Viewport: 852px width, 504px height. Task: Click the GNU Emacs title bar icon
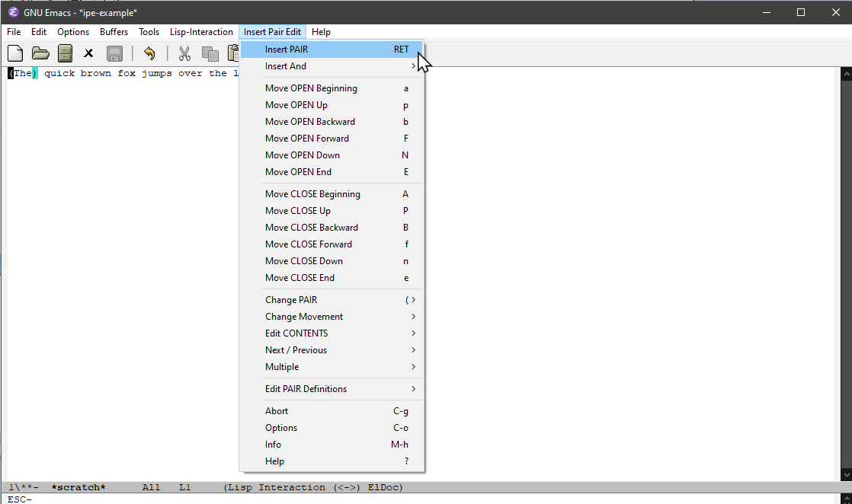13,12
